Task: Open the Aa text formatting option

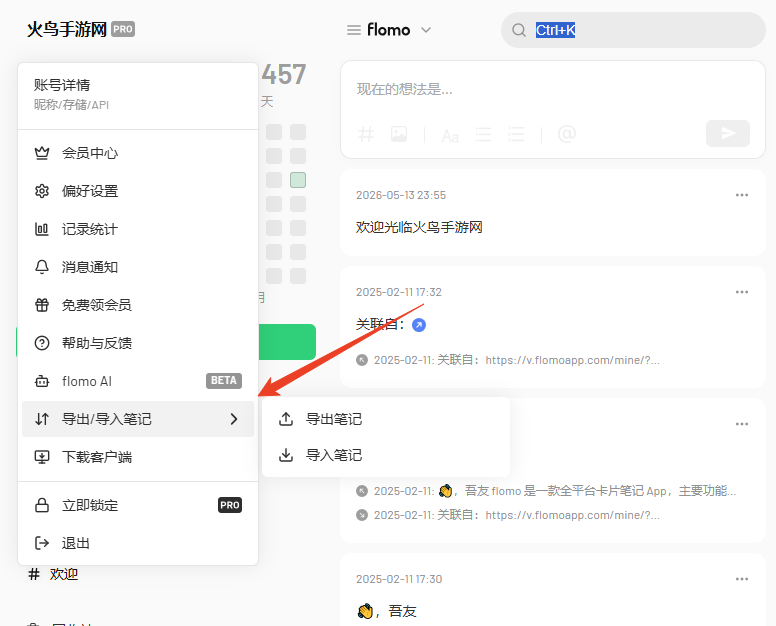Action: [450, 136]
